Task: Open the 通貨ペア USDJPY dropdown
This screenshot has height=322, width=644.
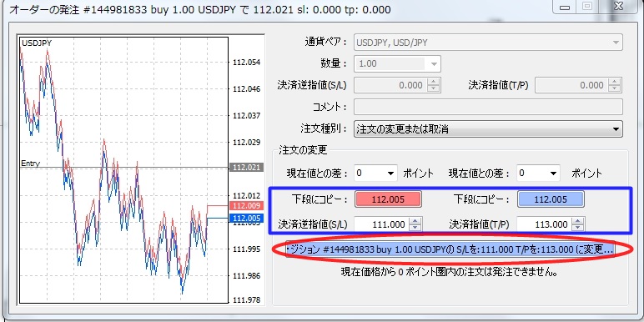Action: tap(488, 43)
